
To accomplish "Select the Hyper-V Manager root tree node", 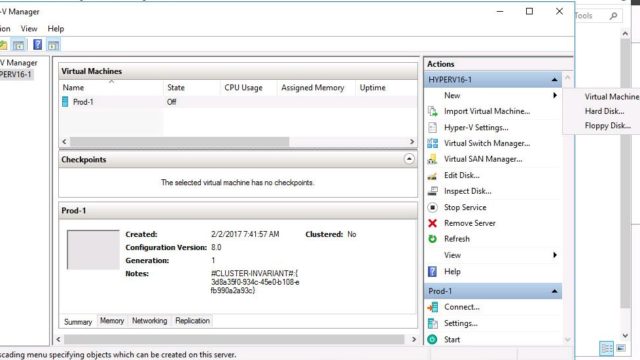I will pyautogui.click(x=19, y=63).
